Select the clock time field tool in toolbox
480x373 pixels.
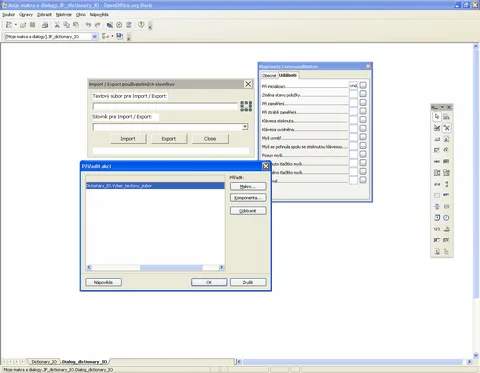(x=446, y=218)
